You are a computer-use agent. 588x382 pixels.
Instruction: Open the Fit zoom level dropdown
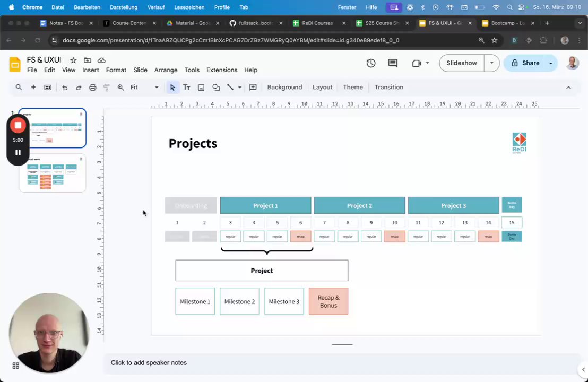(x=144, y=88)
